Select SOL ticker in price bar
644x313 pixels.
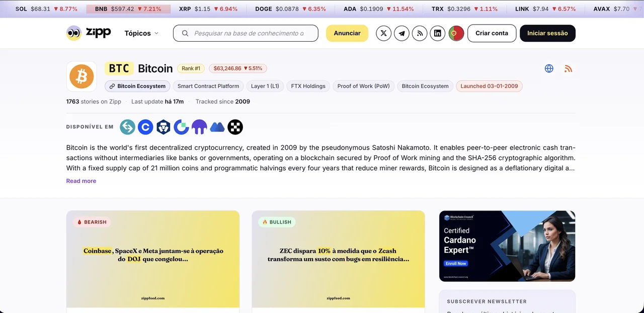pyautogui.click(x=46, y=9)
